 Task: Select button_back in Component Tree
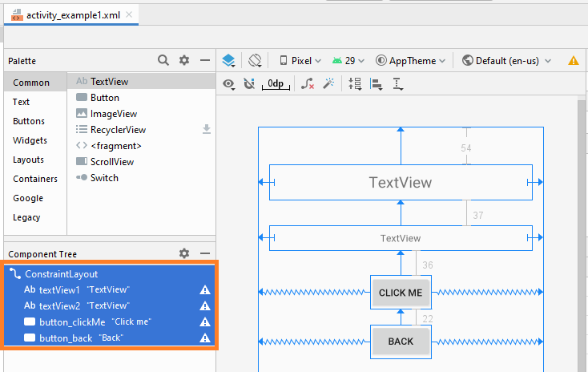click(109, 338)
